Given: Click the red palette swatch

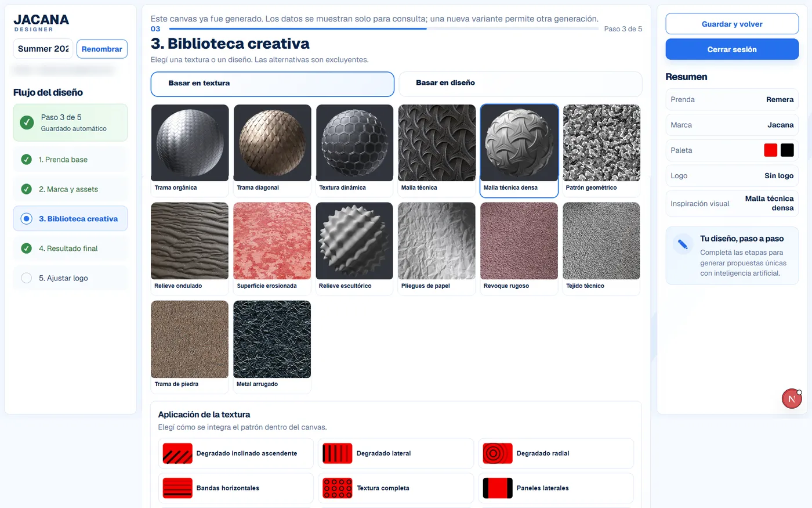Looking at the screenshot, I should click(x=770, y=150).
